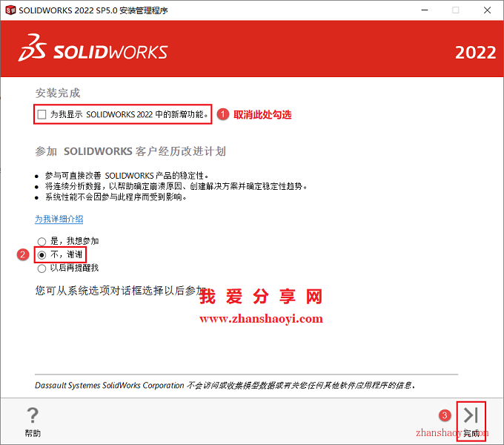This screenshot has width=504, height=445.
Task: Minimize the Installation Manager window
Action: point(425,10)
